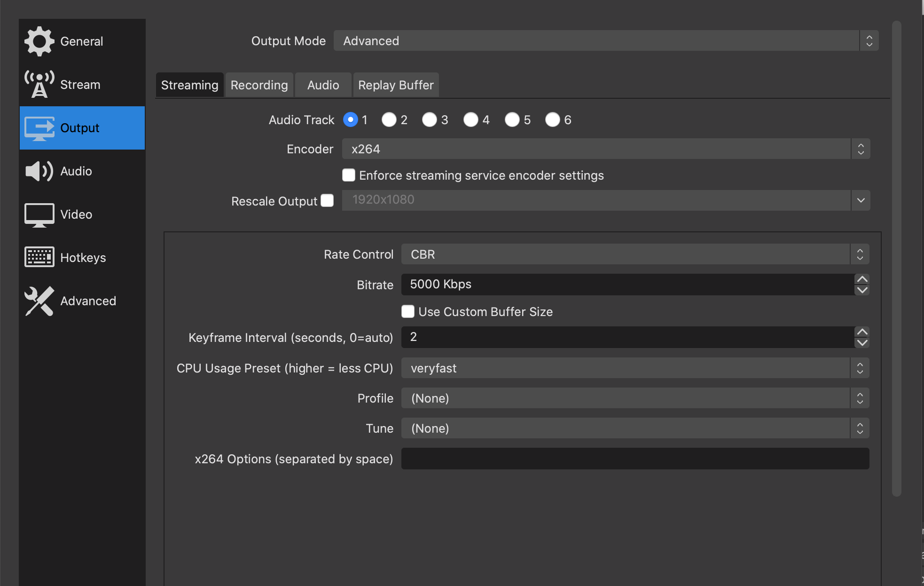Decrease Keyframe Interval with down arrow
924x586 pixels.
[862, 343]
